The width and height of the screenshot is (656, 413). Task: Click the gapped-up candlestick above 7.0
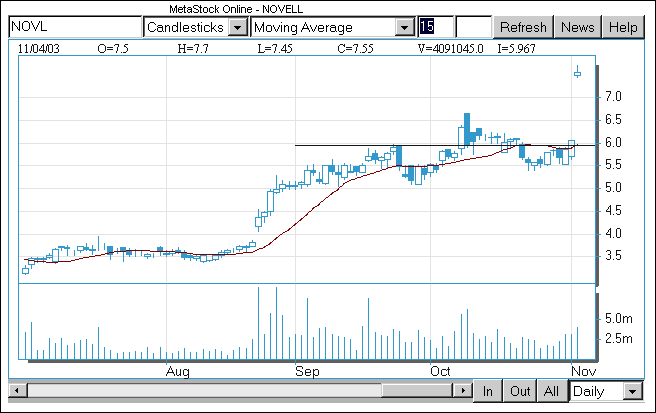click(577, 72)
